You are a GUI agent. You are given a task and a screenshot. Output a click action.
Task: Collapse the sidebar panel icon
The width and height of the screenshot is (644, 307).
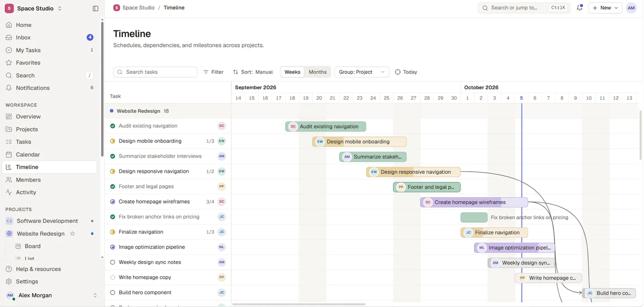(96, 8)
